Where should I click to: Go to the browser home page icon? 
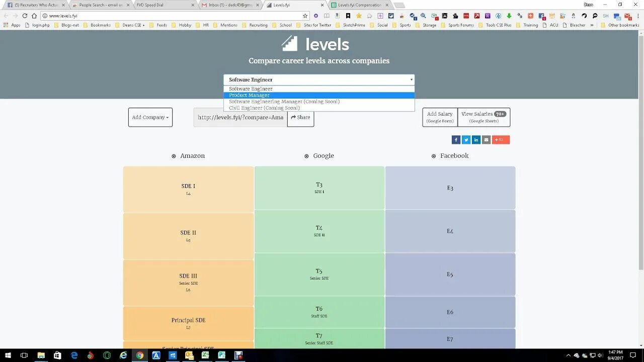pyautogui.click(x=34, y=16)
